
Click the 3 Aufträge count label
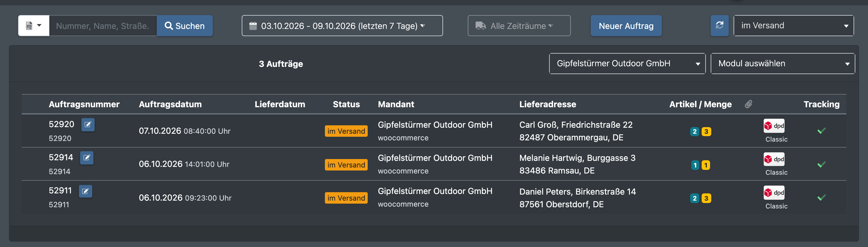pos(281,64)
